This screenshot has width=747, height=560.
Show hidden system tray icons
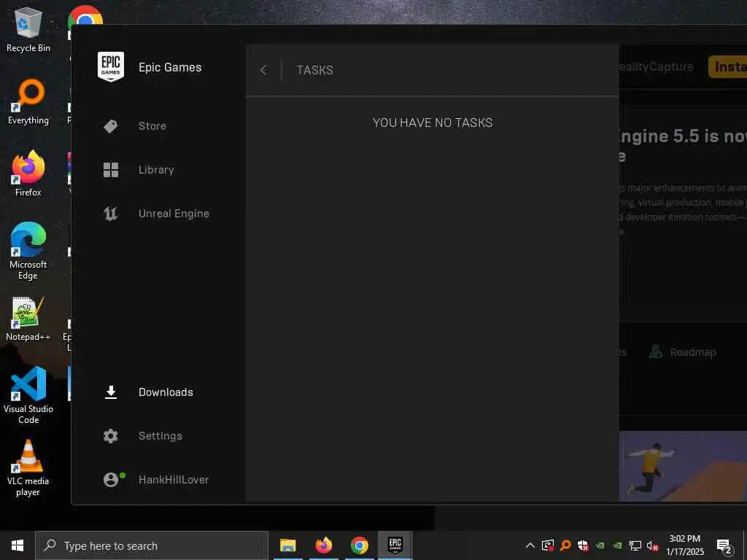(530, 545)
